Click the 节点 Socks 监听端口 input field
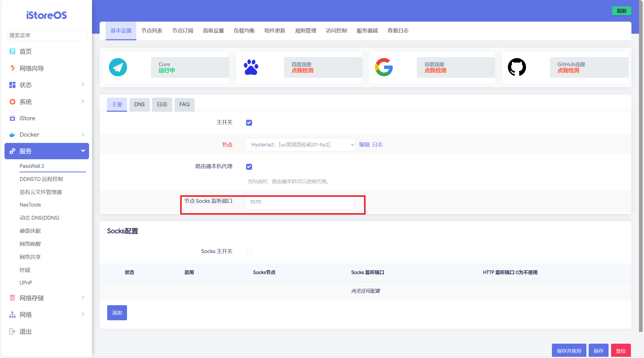644x358 pixels. coord(299,202)
